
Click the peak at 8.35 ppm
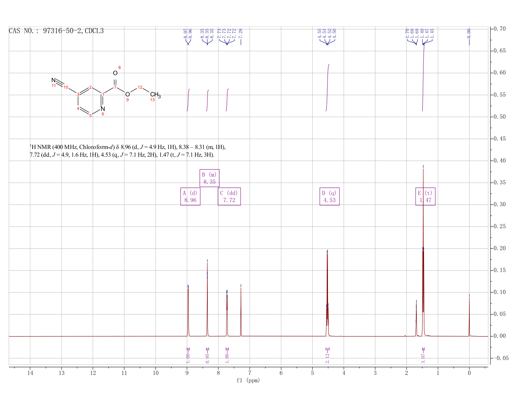pyautogui.click(x=207, y=300)
